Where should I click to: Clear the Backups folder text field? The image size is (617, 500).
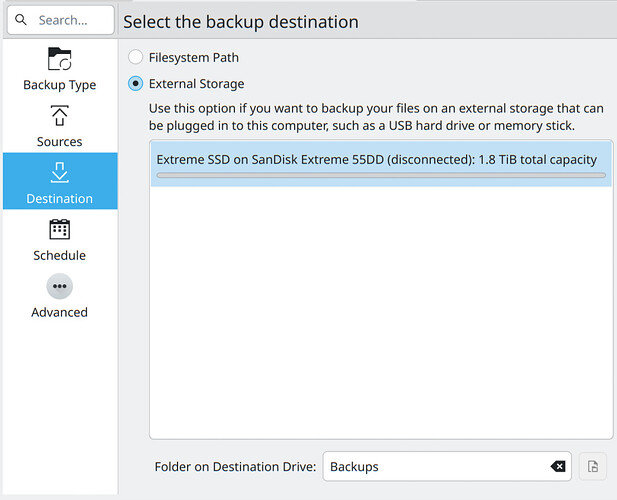tap(558, 467)
